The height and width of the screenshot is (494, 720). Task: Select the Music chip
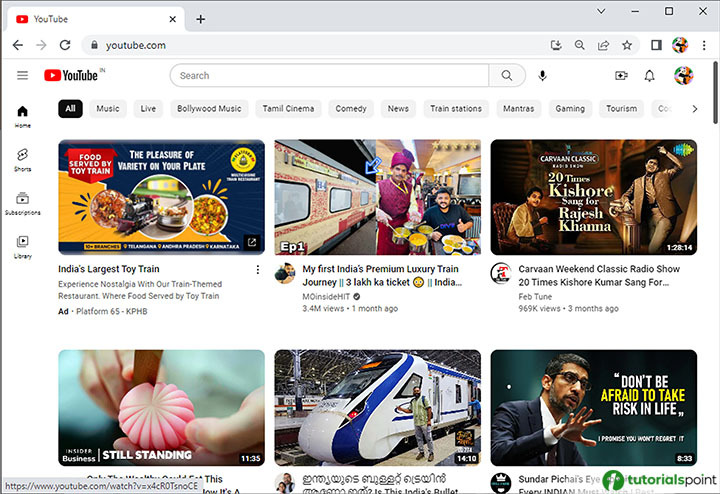click(x=108, y=109)
